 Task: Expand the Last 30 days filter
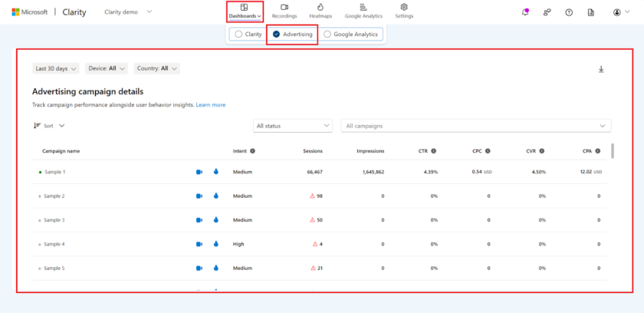pos(56,68)
